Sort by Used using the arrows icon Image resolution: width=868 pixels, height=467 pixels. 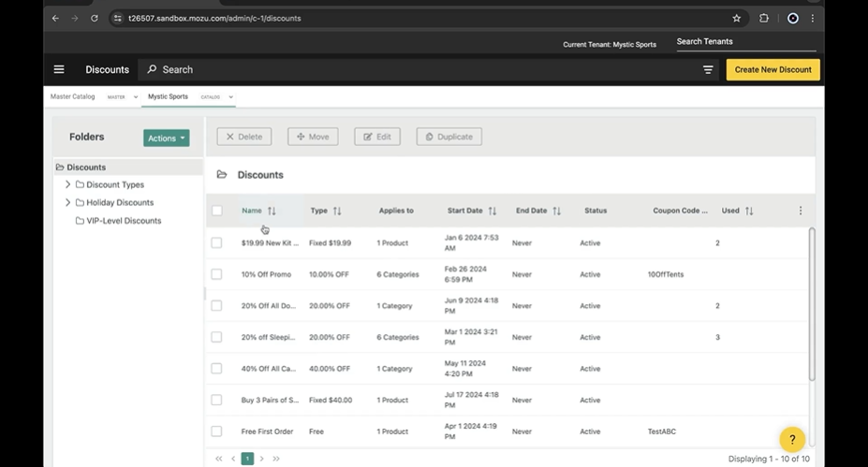tap(749, 211)
